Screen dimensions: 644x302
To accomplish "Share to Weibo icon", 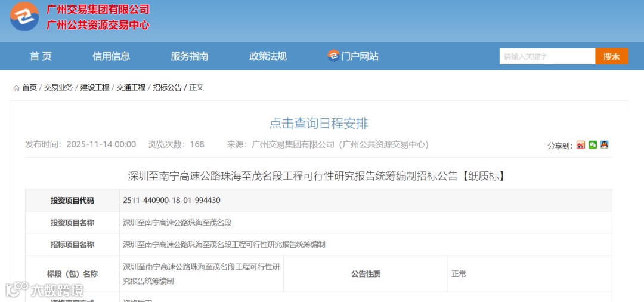I will tap(580, 145).
